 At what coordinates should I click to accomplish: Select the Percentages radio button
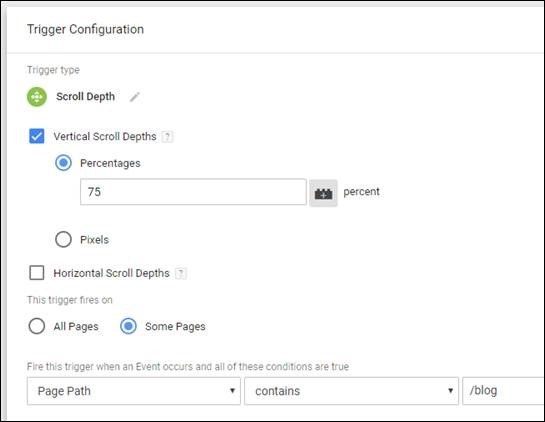point(63,163)
